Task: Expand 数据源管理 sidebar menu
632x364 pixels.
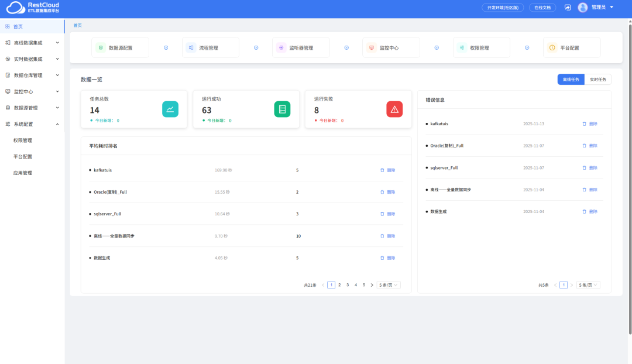Action: [x=32, y=108]
